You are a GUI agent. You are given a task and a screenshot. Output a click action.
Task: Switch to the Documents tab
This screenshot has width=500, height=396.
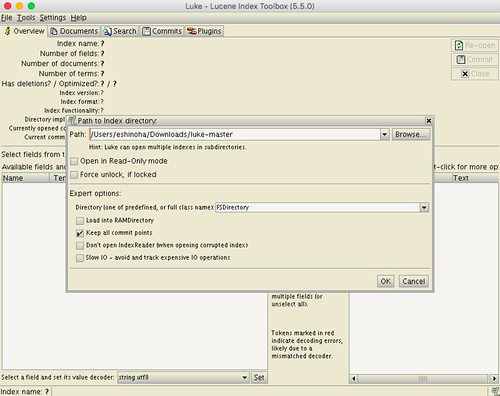[x=74, y=31]
